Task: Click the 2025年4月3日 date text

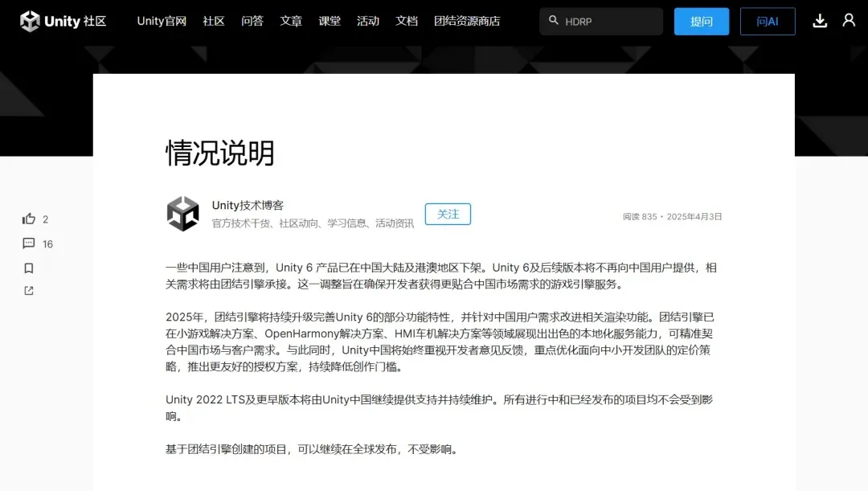Action: tap(694, 216)
